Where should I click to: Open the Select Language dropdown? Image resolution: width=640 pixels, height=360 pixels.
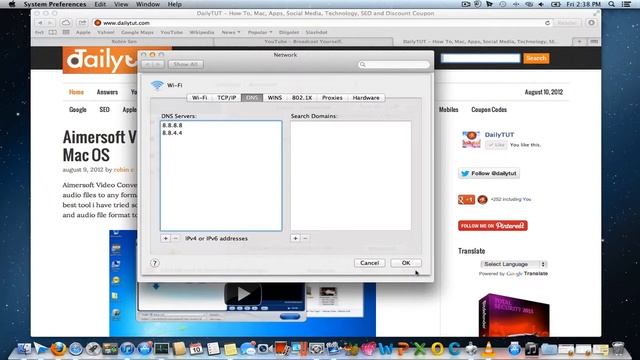click(513, 264)
